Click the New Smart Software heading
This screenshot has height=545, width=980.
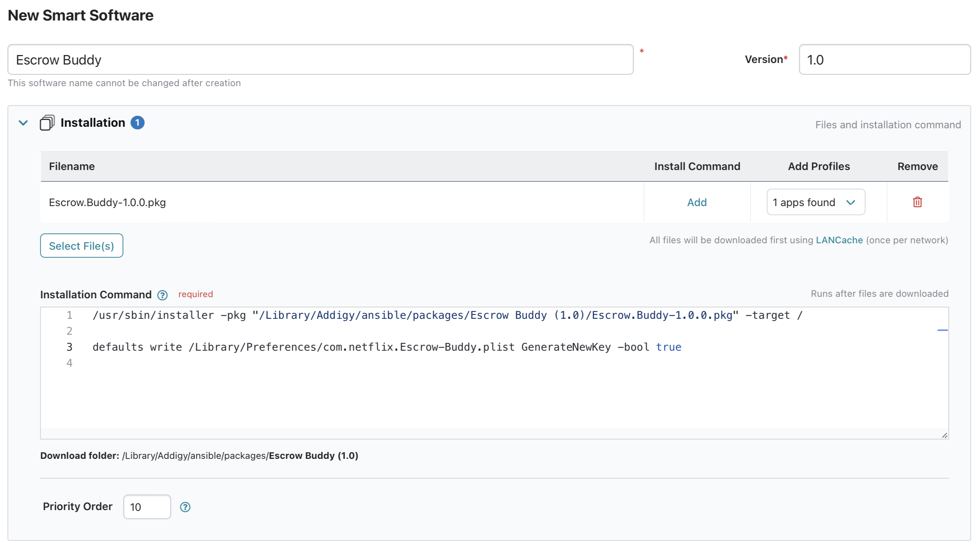81,15
